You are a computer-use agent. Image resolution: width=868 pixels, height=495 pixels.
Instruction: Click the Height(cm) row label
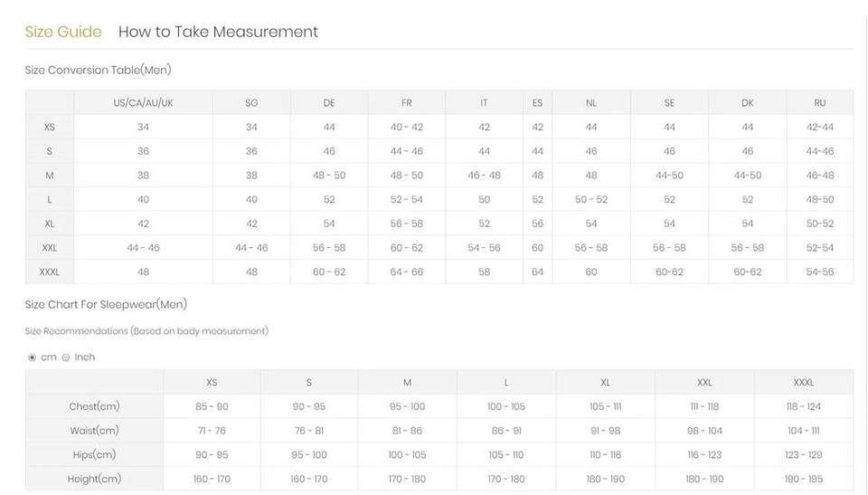pyautogui.click(x=94, y=479)
